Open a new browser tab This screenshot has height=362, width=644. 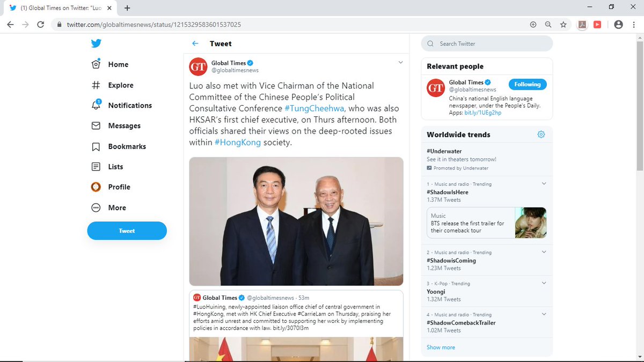coord(127,8)
